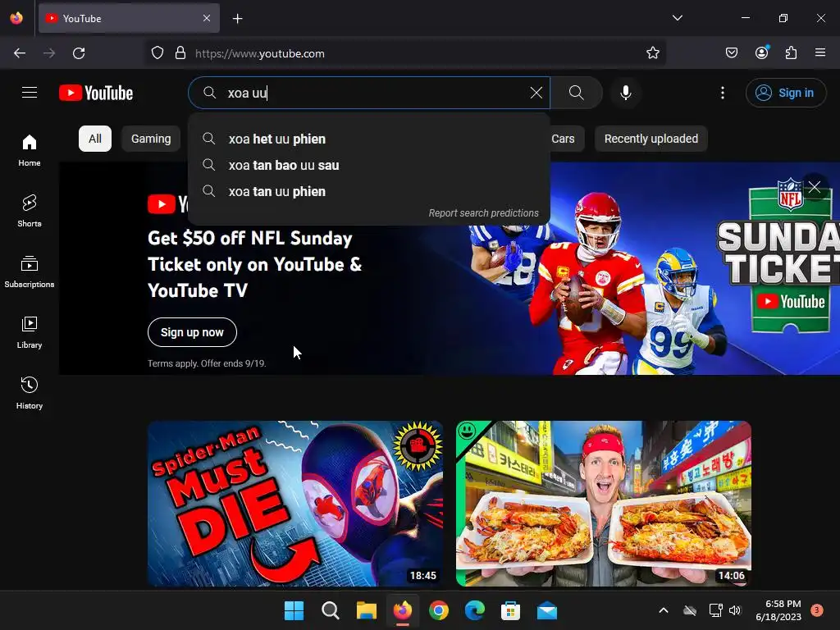
Task: Select the All filter chip
Action: (x=95, y=139)
